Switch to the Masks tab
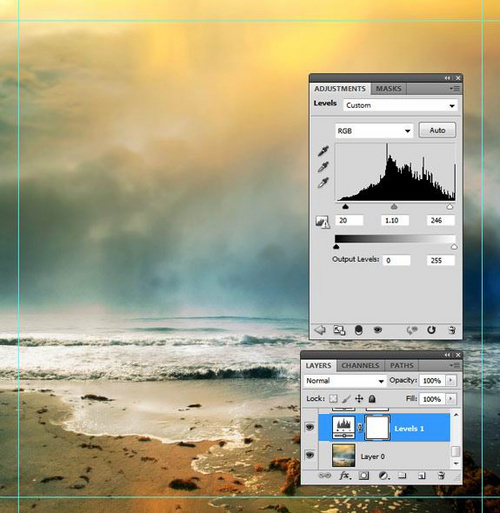 click(388, 89)
